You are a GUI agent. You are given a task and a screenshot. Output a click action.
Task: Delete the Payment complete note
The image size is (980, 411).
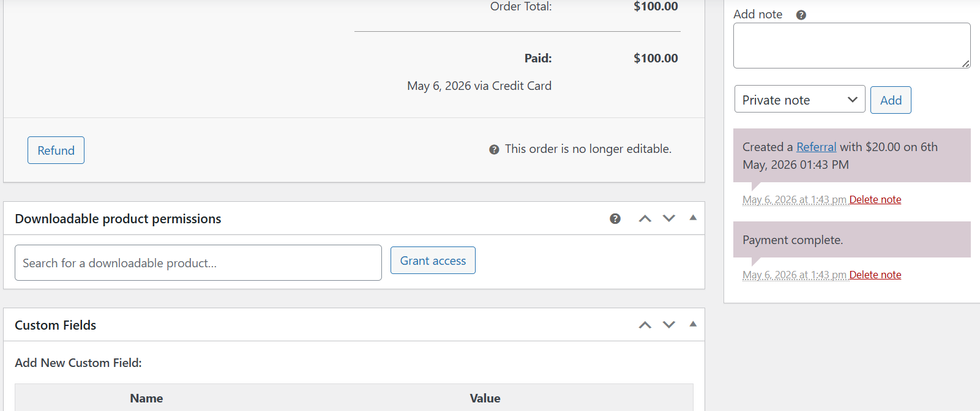coord(875,275)
